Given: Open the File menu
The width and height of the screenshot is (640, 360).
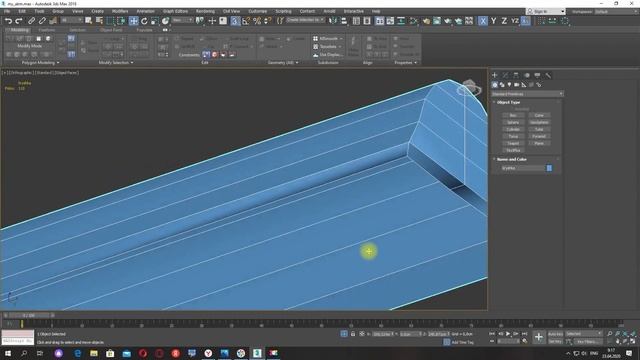Looking at the screenshot, I should 7,11.
